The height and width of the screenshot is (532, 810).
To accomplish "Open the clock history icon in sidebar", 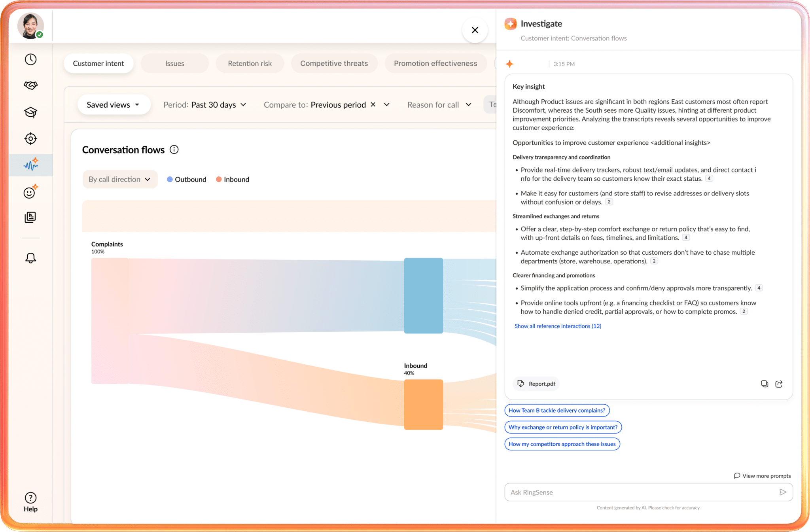I will pos(30,59).
